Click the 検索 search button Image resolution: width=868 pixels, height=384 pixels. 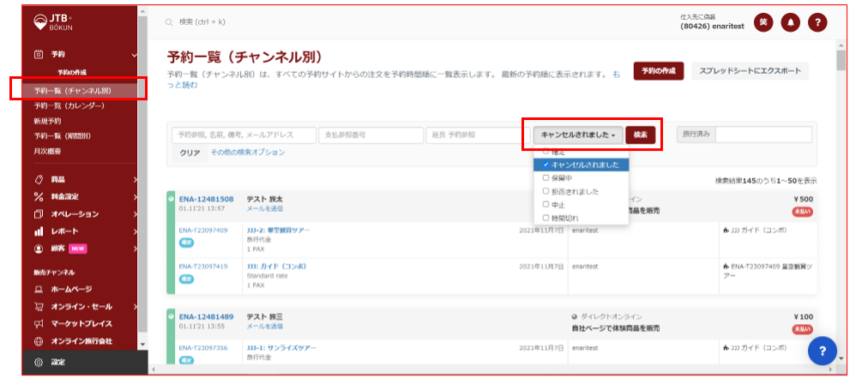[x=640, y=135]
